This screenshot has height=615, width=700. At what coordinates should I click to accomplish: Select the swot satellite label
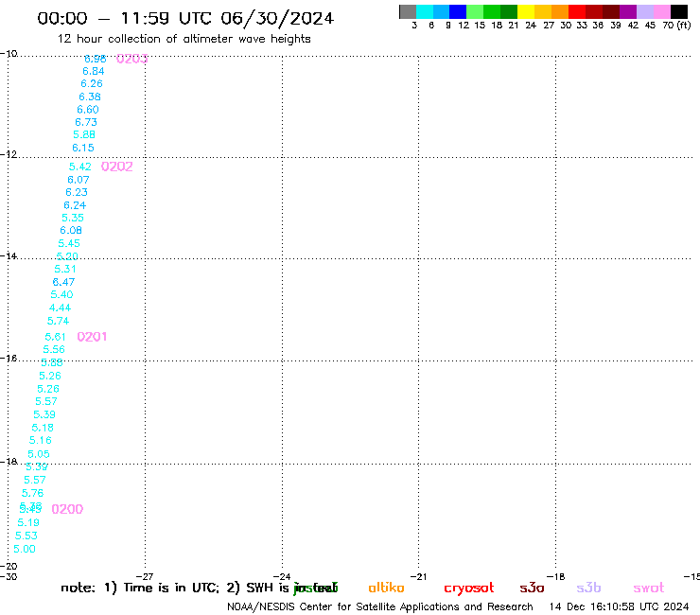click(x=649, y=588)
